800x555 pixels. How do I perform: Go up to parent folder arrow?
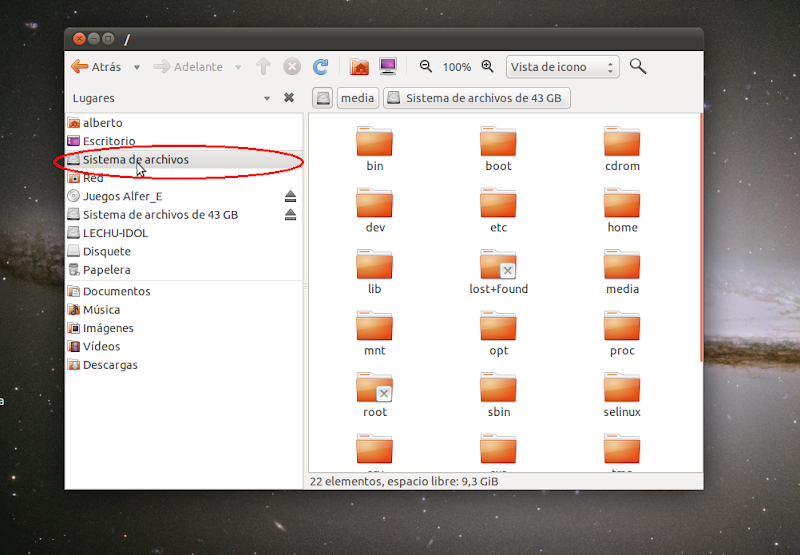pyautogui.click(x=264, y=67)
